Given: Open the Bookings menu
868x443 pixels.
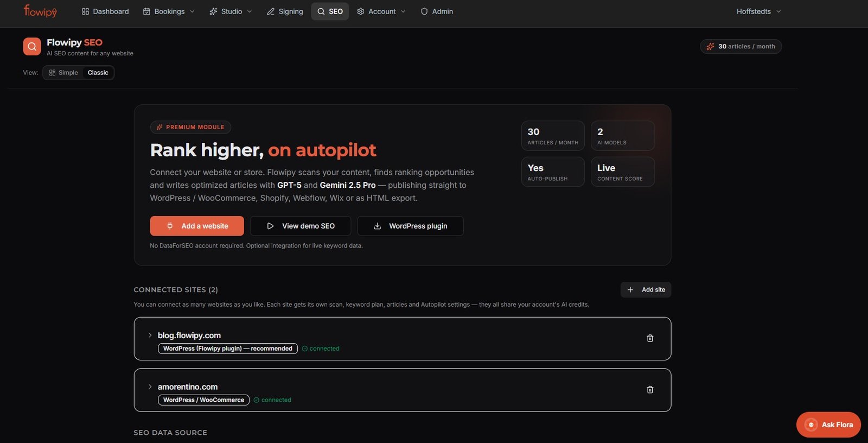Looking at the screenshot, I should (169, 11).
